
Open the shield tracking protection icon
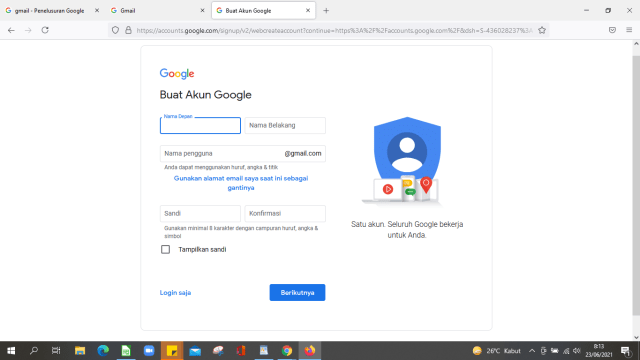(116, 30)
